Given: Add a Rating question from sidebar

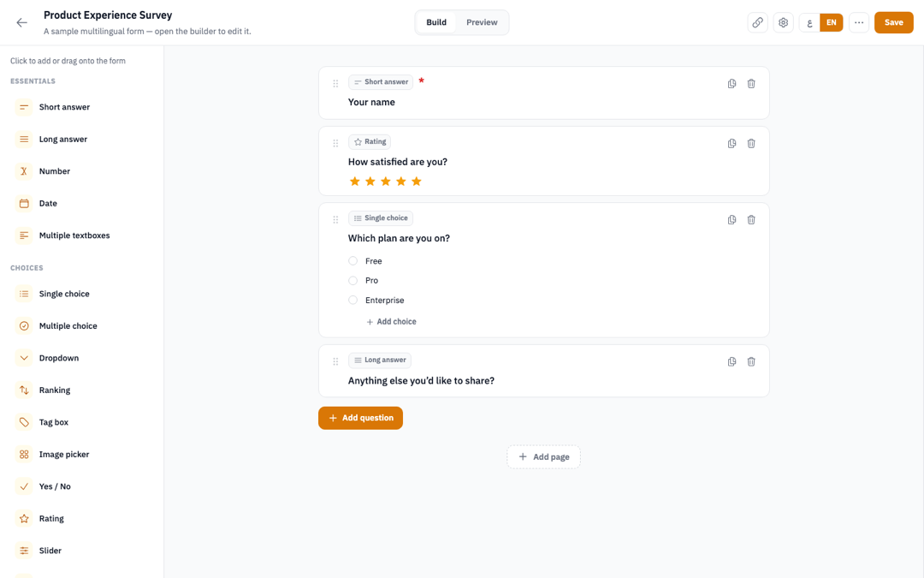Looking at the screenshot, I should pos(81,518).
